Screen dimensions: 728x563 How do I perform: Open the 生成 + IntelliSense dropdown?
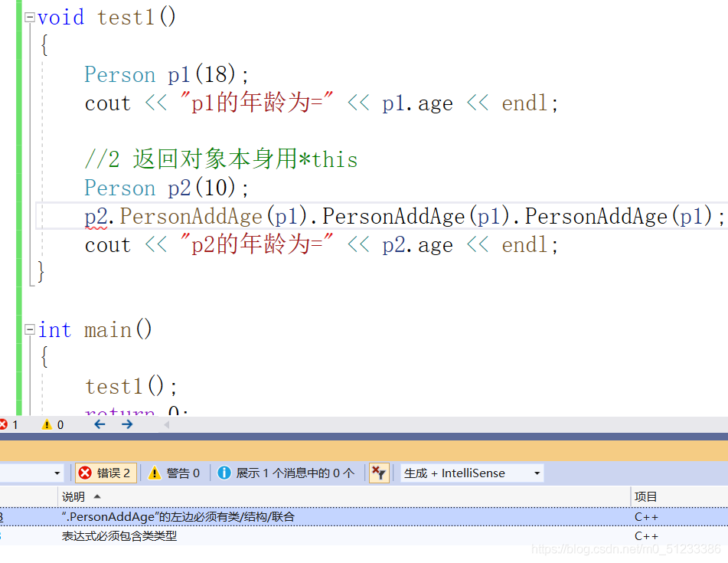pos(472,473)
